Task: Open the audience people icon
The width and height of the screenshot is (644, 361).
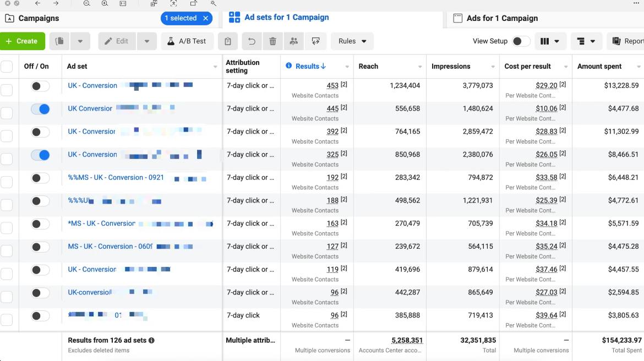Action: (294, 41)
